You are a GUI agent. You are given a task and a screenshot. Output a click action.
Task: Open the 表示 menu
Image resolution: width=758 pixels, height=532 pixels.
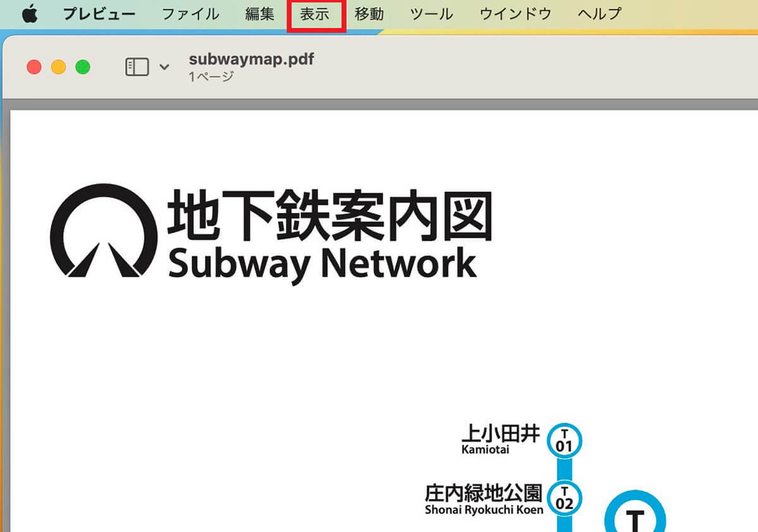[315, 14]
